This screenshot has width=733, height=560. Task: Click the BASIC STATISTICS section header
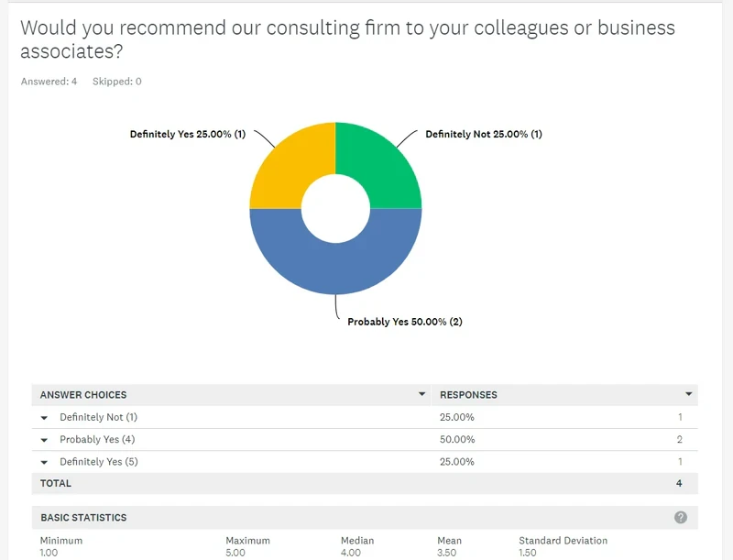83,518
